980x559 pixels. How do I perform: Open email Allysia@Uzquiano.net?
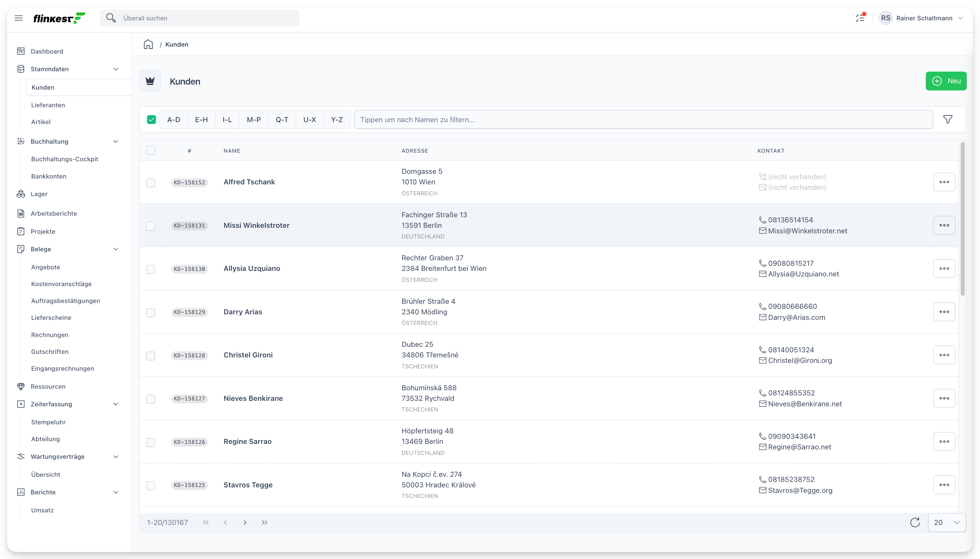(x=803, y=274)
